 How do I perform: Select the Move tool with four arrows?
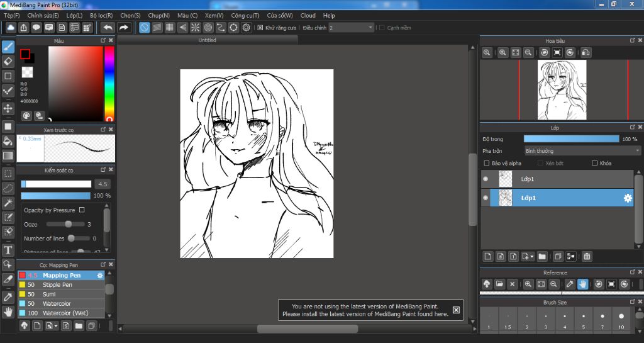click(8, 108)
